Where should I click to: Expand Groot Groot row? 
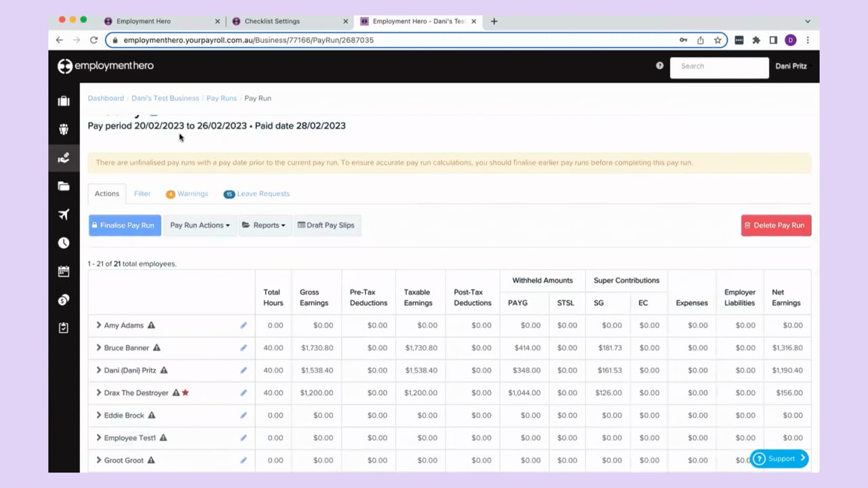tap(98, 460)
